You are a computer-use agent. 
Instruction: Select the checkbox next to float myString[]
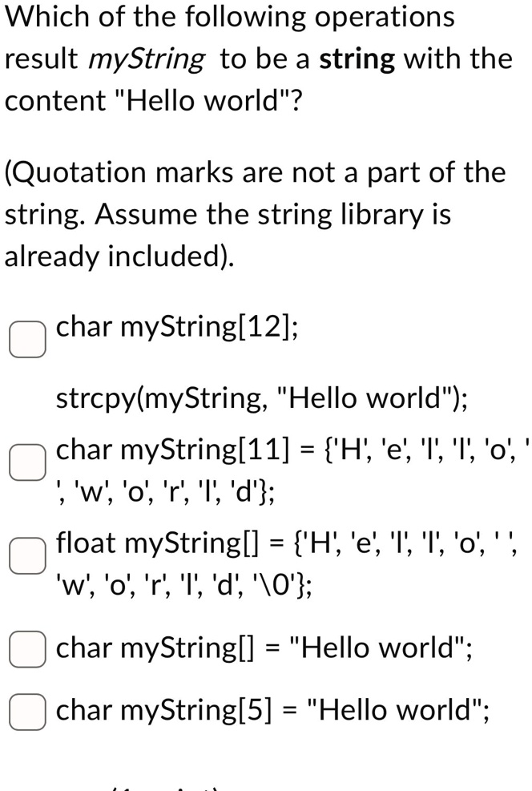click(27, 555)
